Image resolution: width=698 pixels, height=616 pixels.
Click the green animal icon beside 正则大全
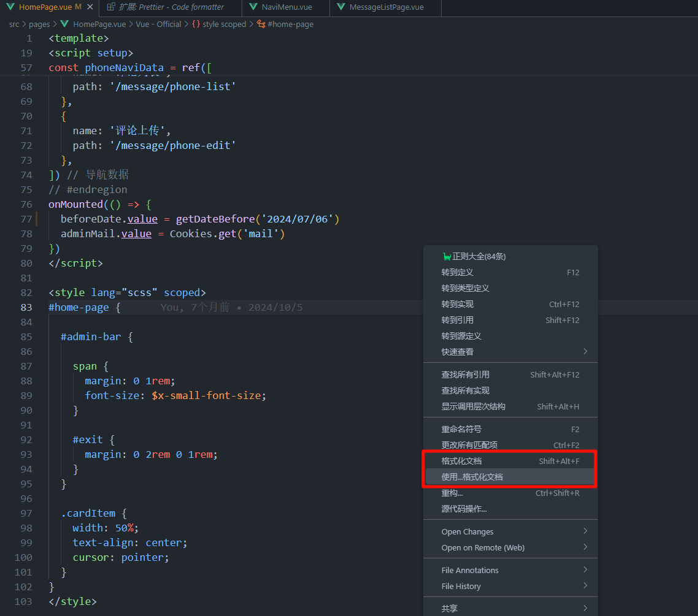point(447,256)
